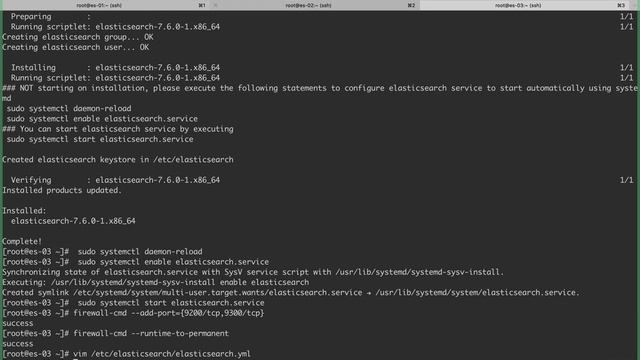Click the 'Creating elasticsearch user... OK' line
The width and height of the screenshot is (640, 360).
(76, 47)
